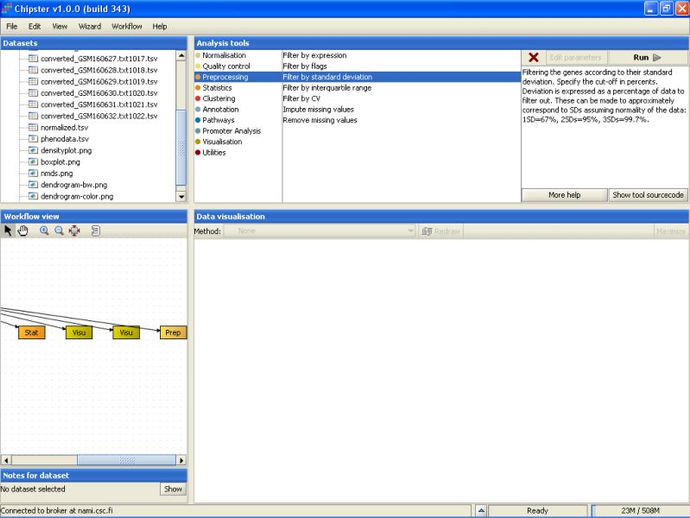The height and width of the screenshot is (518, 690).
Task: Click the Run button
Action: (647, 57)
